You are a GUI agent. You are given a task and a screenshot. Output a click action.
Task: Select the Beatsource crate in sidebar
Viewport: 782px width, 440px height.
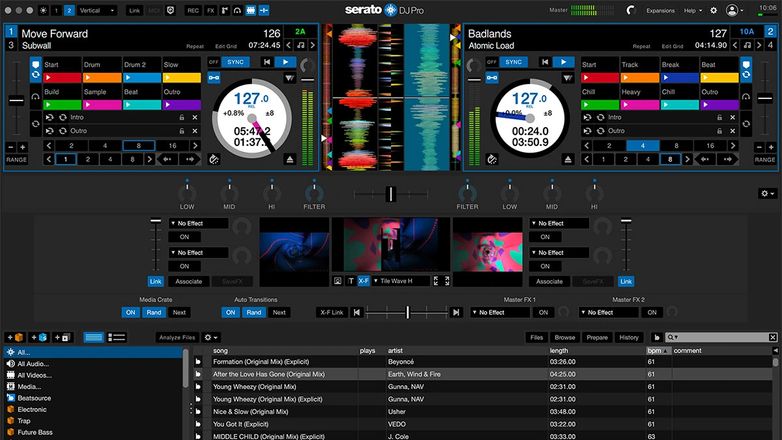(94, 398)
